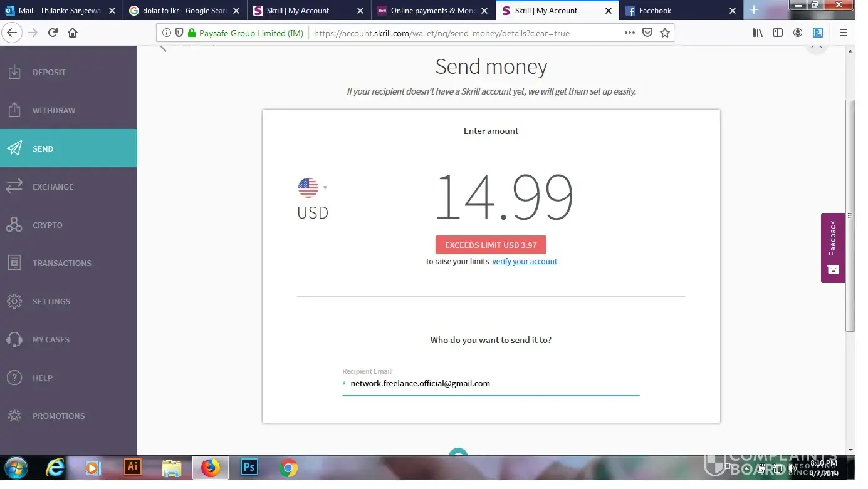Follow the verify your account link

tap(525, 262)
